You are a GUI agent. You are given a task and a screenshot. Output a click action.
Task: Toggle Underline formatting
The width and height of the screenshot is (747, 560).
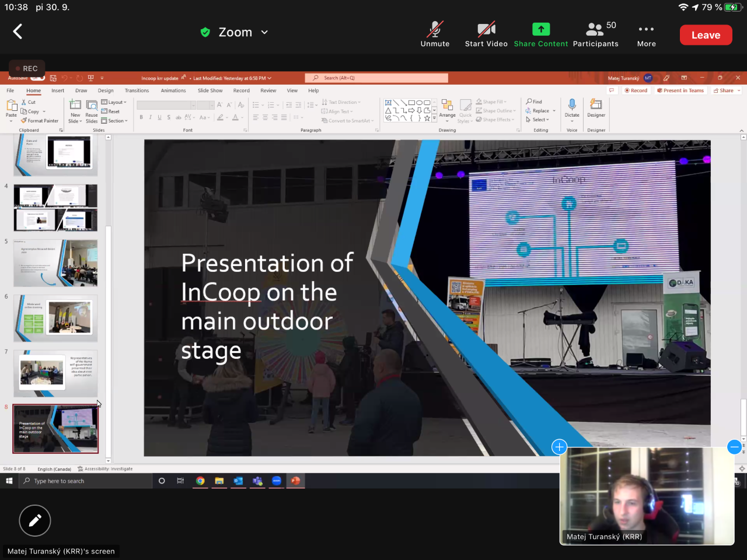(159, 117)
